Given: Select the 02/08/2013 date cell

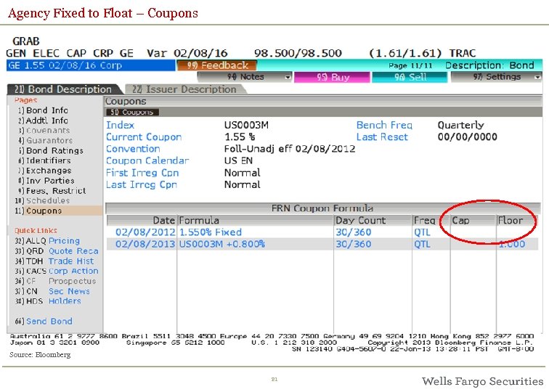Looking at the screenshot, I should point(145,245).
